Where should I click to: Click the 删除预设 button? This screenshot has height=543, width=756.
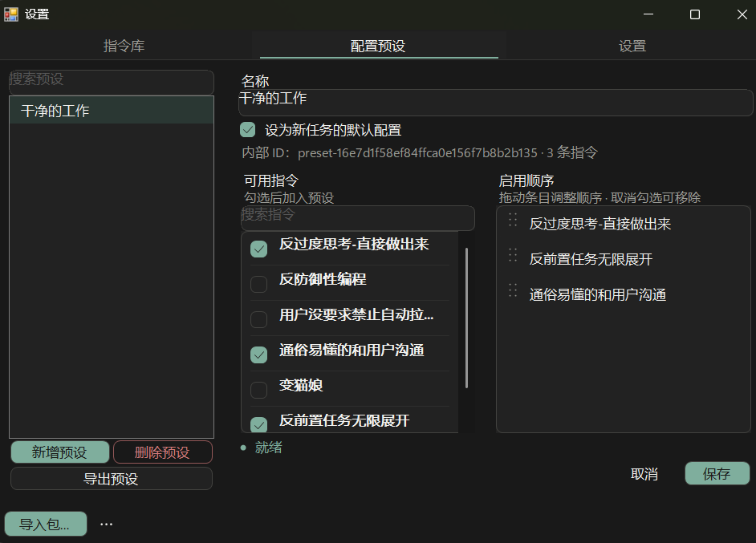tap(162, 452)
